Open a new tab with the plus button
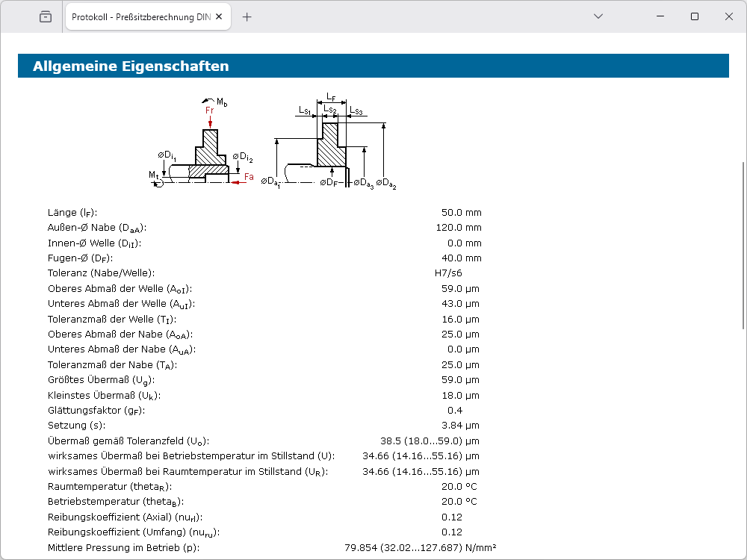The width and height of the screenshot is (747, 560). pos(247,16)
